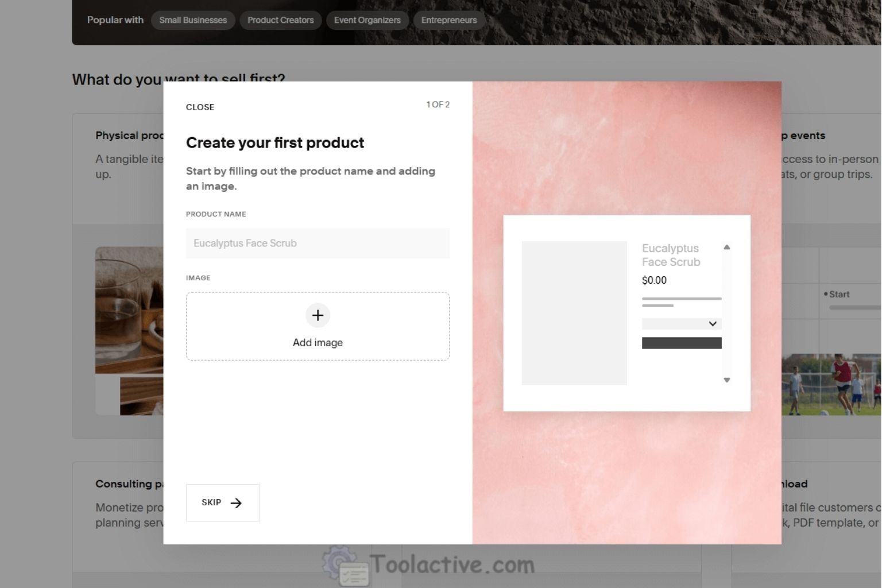Click the gray progress bar under the $0.00 price
Viewport: 882px width, 588px height.
coord(682,299)
